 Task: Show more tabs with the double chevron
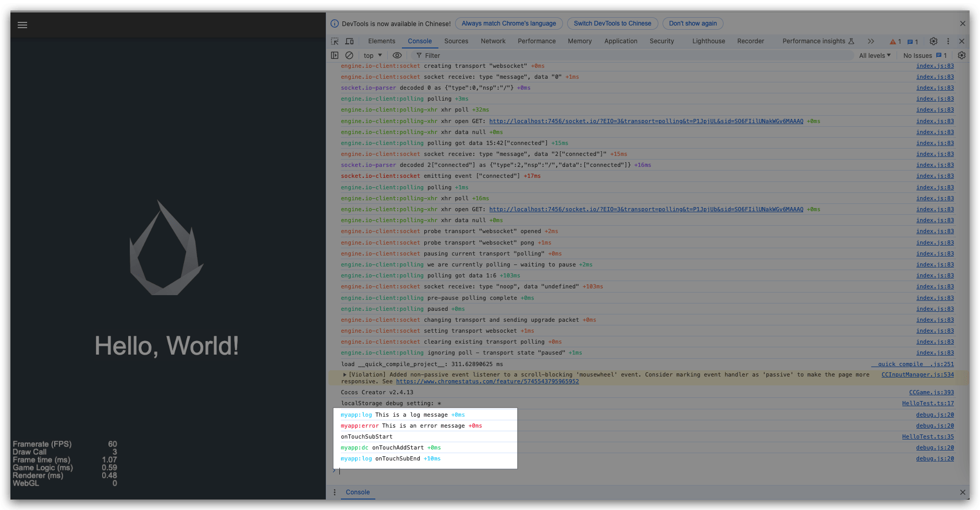pos(871,41)
